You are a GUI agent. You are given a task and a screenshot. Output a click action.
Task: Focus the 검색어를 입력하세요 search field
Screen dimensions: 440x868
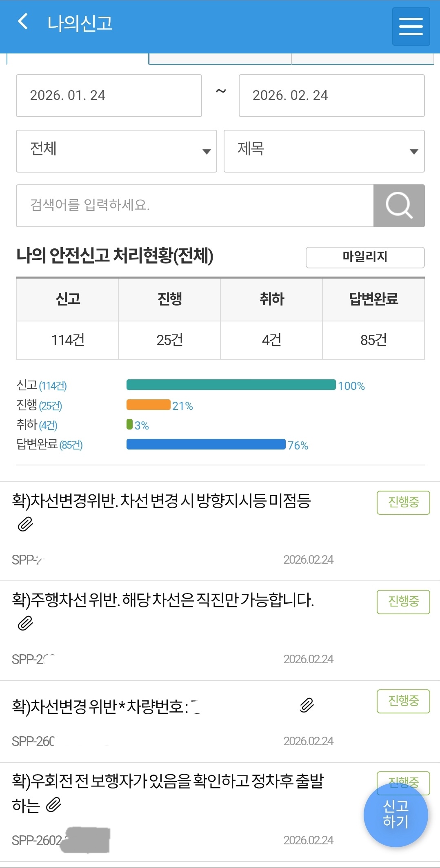pos(195,206)
